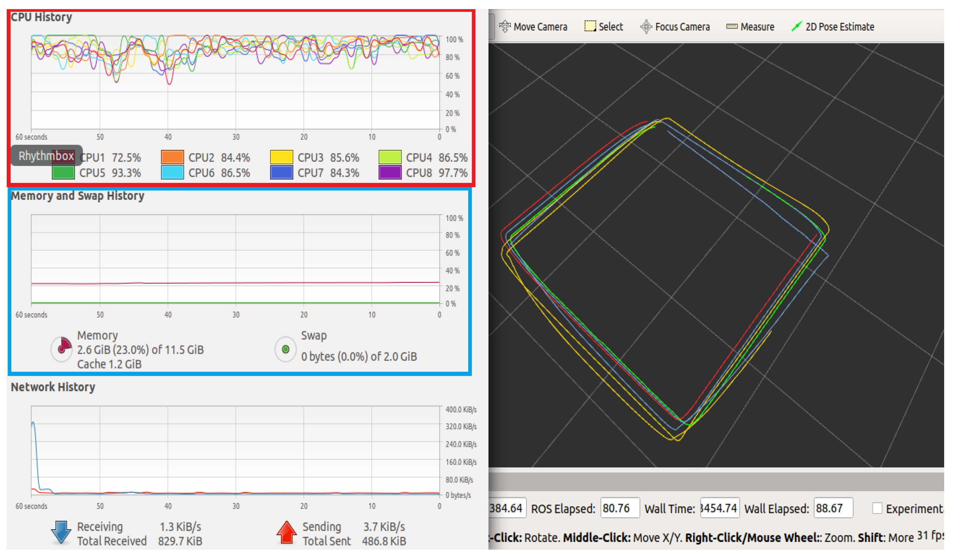The width and height of the screenshot is (953, 560).
Task: Open the CPU2 orange color swatch
Action: (x=172, y=157)
